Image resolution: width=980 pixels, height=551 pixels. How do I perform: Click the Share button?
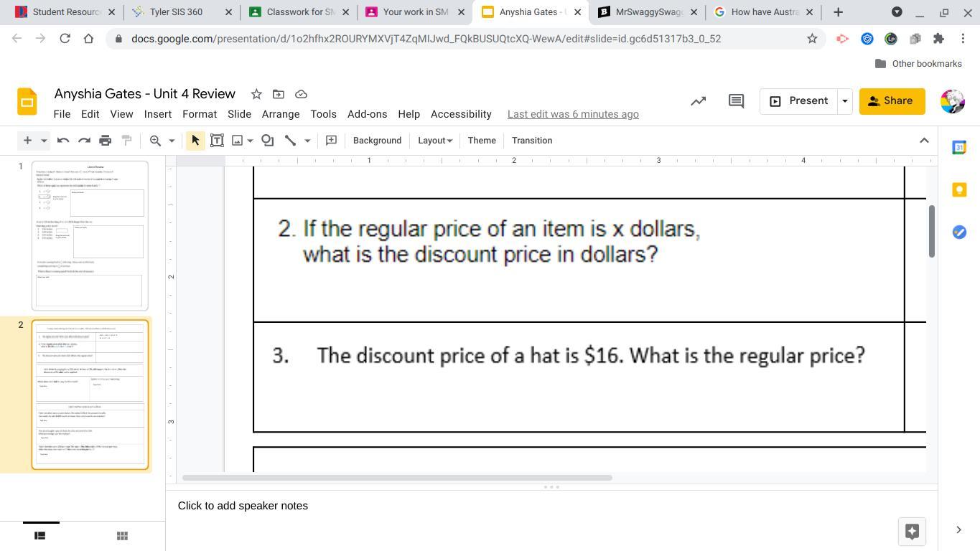point(892,101)
